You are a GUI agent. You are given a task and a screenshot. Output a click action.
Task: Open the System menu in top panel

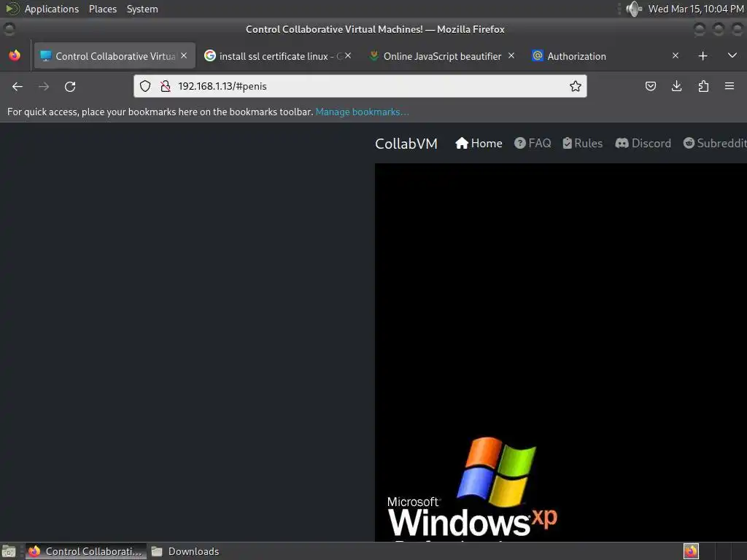tap(142, 9)
